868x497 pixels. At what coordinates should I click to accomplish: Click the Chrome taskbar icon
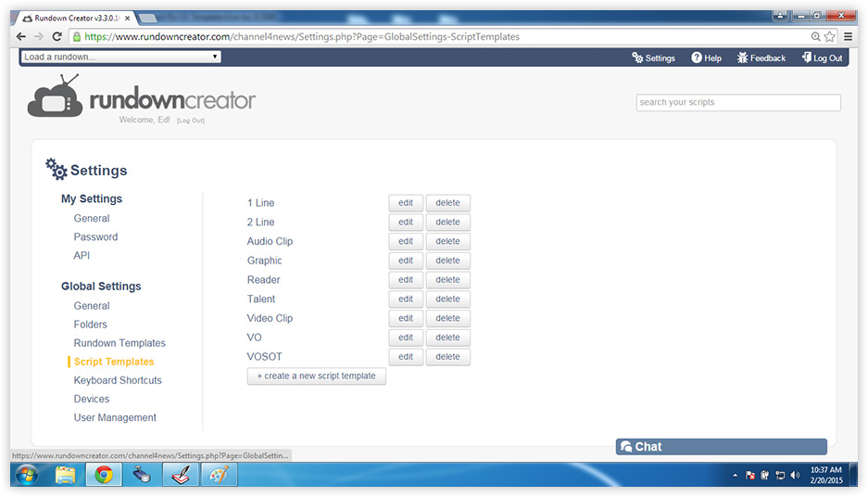104,475
